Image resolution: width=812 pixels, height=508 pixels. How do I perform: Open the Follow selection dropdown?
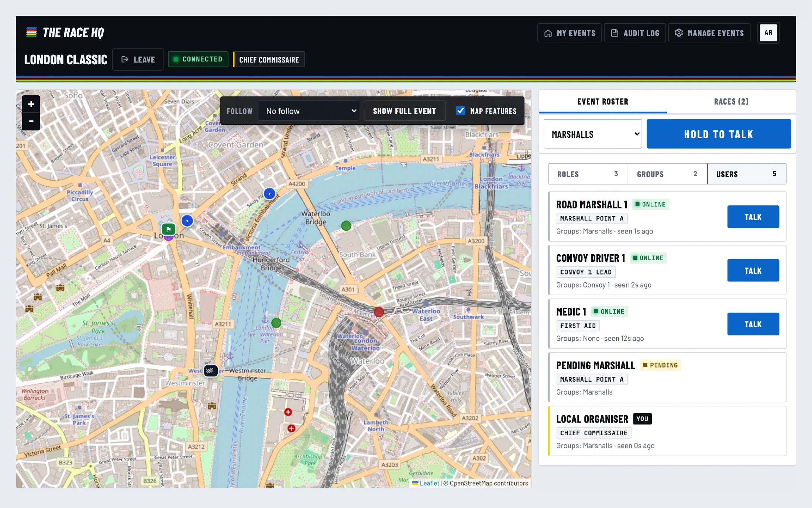pos(308,111)
